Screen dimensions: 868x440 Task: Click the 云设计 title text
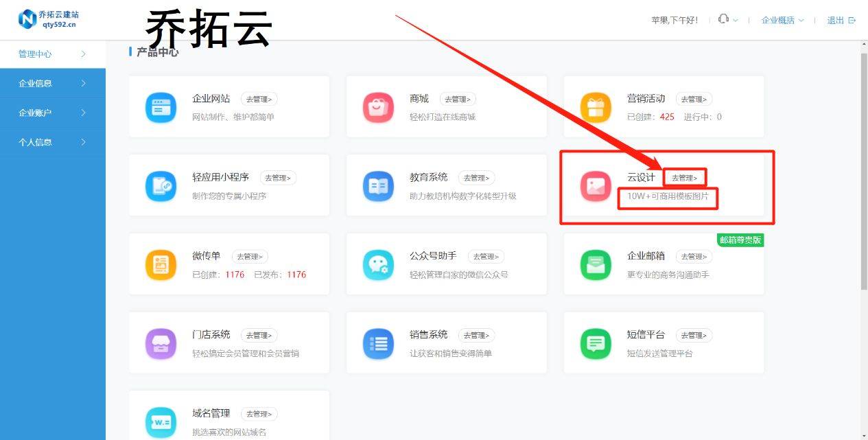point(641,177)
